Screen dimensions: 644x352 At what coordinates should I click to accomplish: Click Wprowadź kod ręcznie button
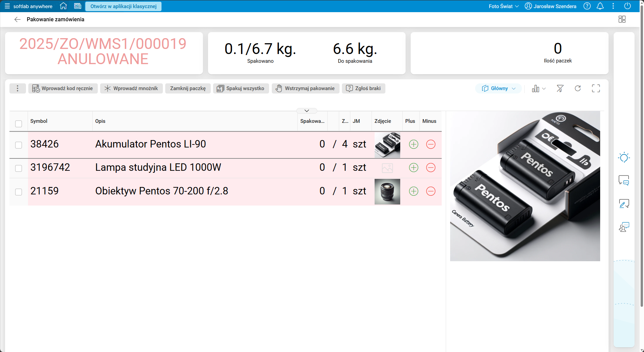tap(63, 88)
